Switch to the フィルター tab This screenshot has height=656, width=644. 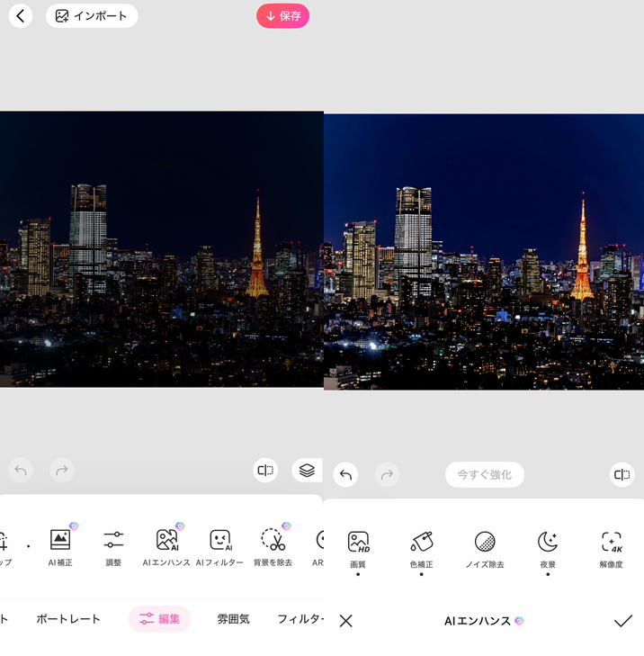coord(300,619)
